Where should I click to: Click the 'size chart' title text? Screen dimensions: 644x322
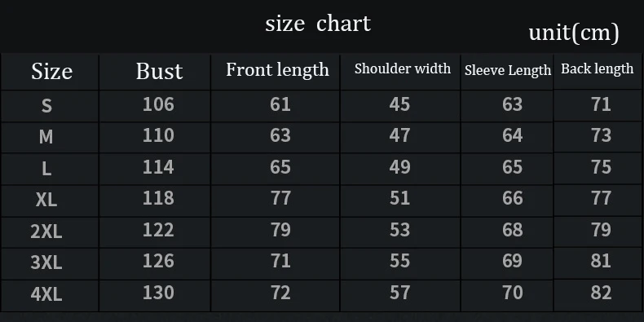point(318,24)
